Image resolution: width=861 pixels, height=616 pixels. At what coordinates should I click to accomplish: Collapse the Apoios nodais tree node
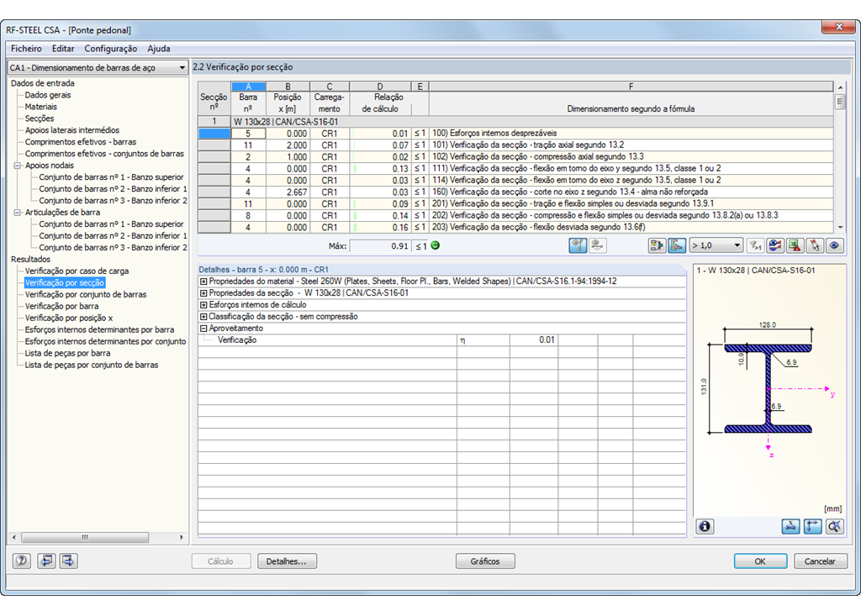[18, 166]
